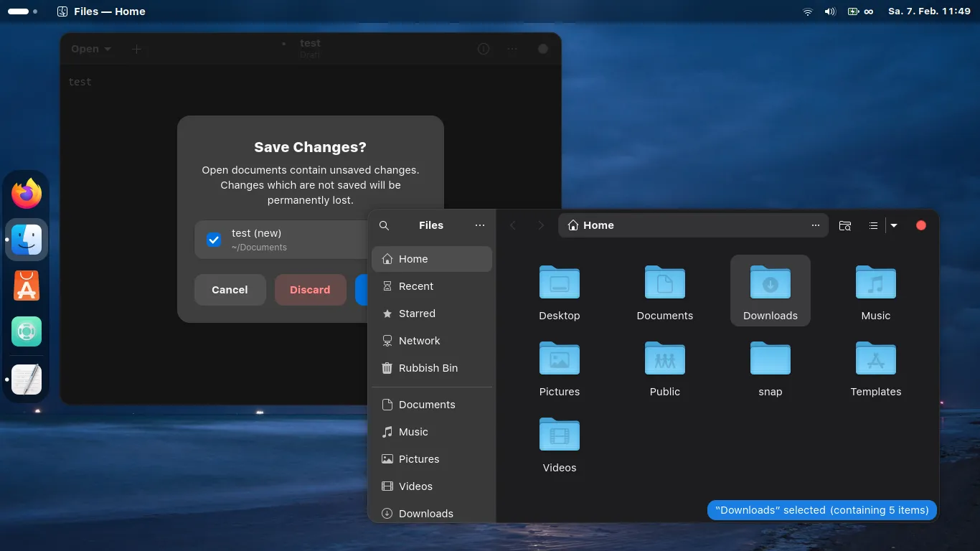Click the system status volume indicator

tap(830, 11)
